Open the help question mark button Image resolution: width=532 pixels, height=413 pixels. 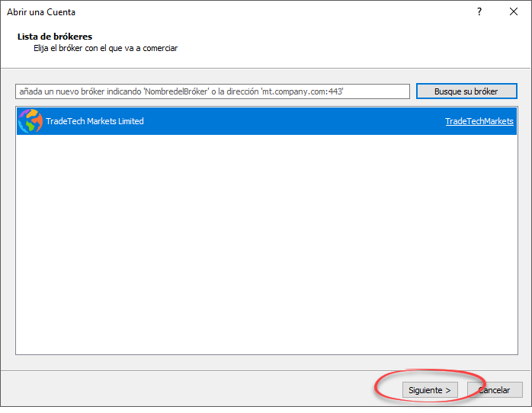[x=479, y=12]
